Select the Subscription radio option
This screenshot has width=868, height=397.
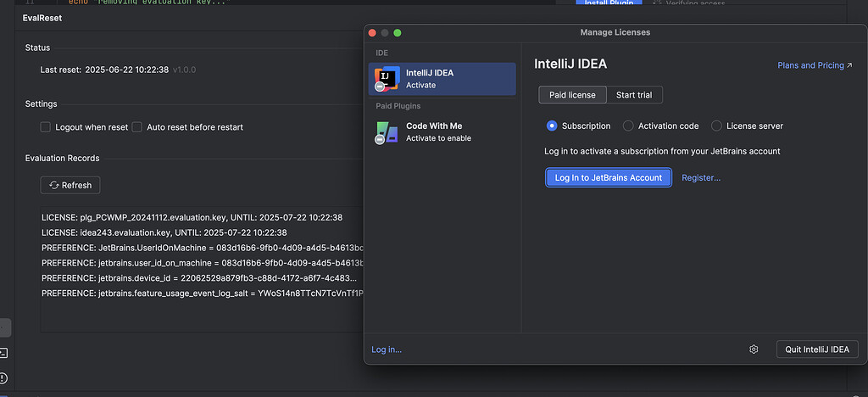(x=552, y=126)
